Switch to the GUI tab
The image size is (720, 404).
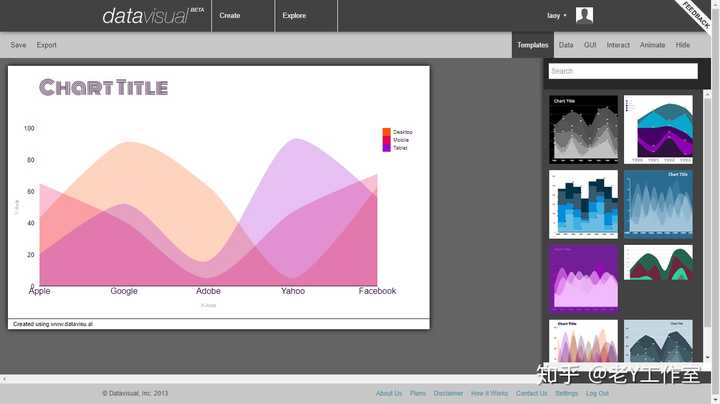pos(590,45)
